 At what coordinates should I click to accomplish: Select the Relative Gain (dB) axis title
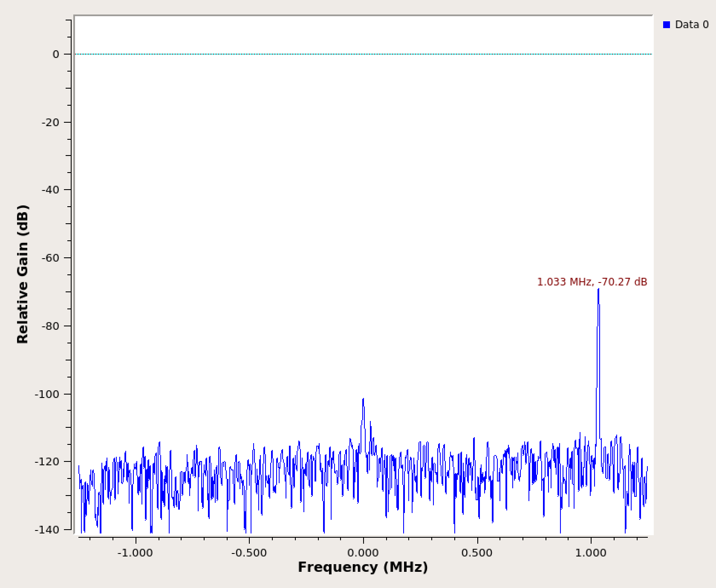23,274
